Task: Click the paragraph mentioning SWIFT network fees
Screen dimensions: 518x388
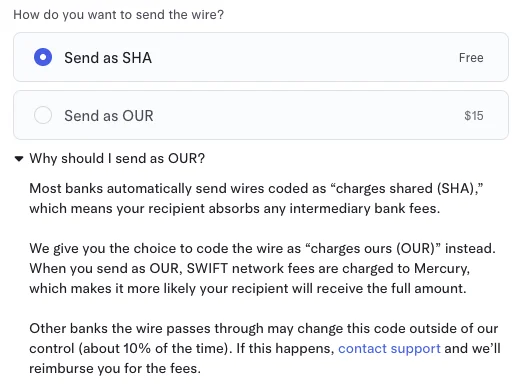Action: pos(262,268)
